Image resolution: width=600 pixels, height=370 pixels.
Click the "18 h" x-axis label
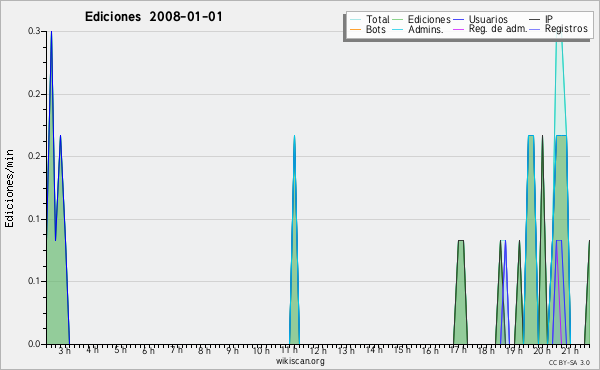click(486, 350)
